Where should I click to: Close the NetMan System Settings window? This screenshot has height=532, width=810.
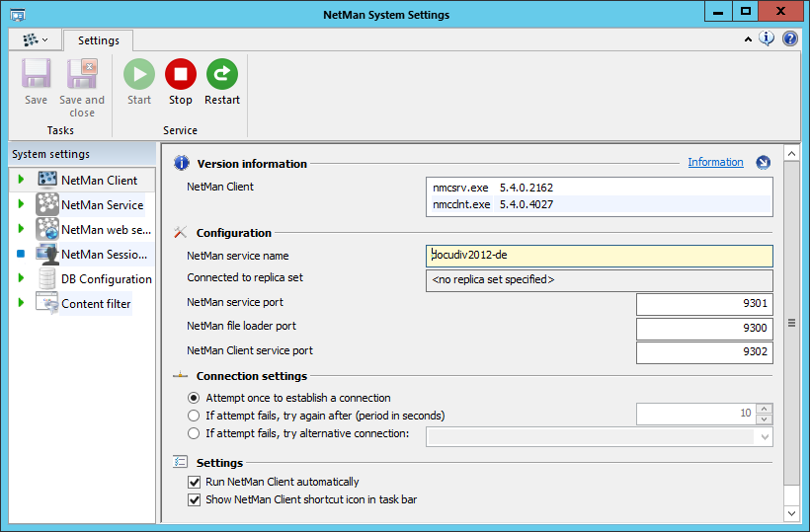780,12
